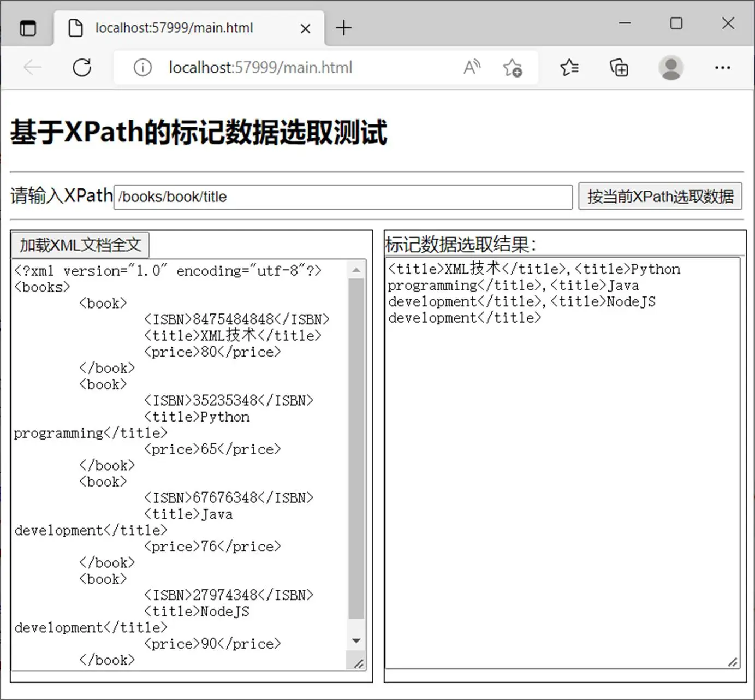Screen dimensions: 755x700
Task: Open browser Settings and more menu
Action: coord(723,68)
